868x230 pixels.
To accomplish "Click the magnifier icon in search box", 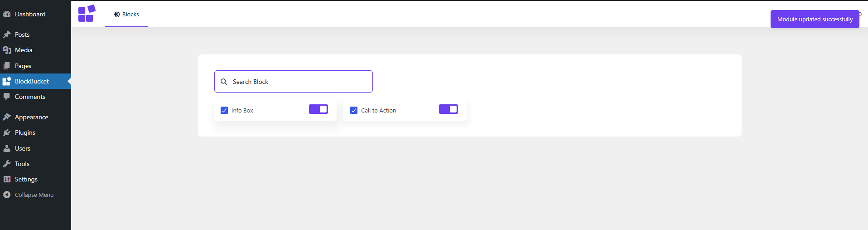I will tap(224, 82).
